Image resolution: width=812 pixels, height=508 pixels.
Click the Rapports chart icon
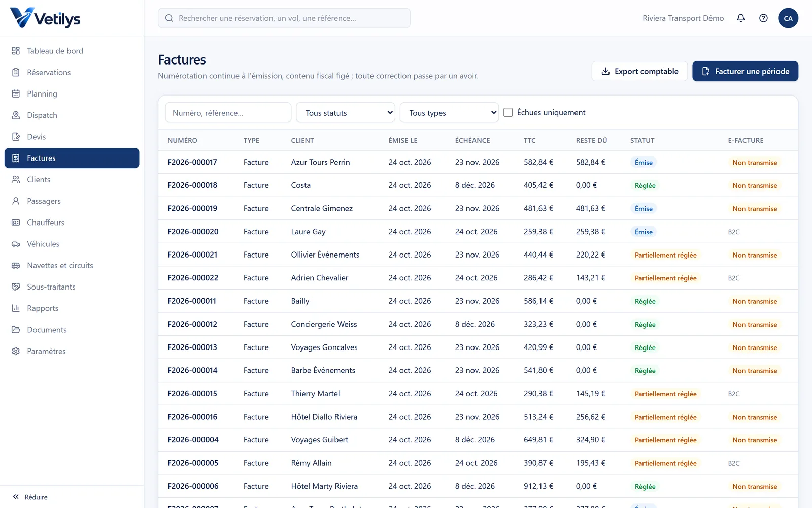16,308
